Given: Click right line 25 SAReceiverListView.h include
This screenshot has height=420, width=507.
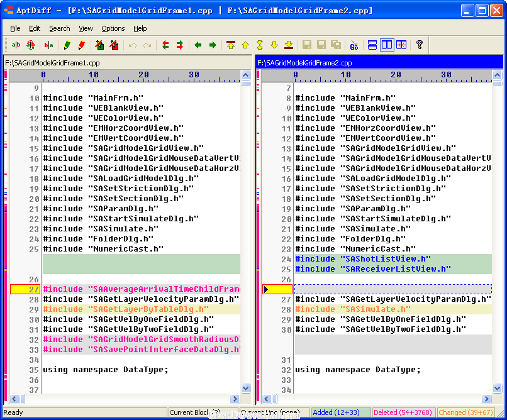Looking at the screenshot, I should [393, 269].
